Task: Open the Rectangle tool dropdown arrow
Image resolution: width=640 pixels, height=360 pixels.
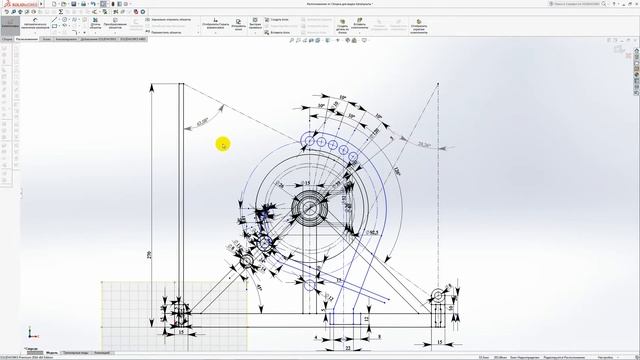Action: pyautogui.click(x=60, y=26)
